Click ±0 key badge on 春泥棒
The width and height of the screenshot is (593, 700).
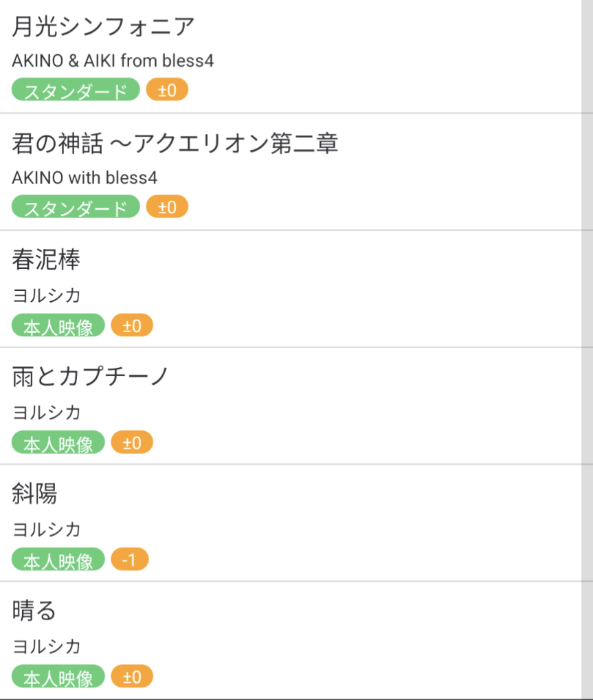(x=132, y=326)
